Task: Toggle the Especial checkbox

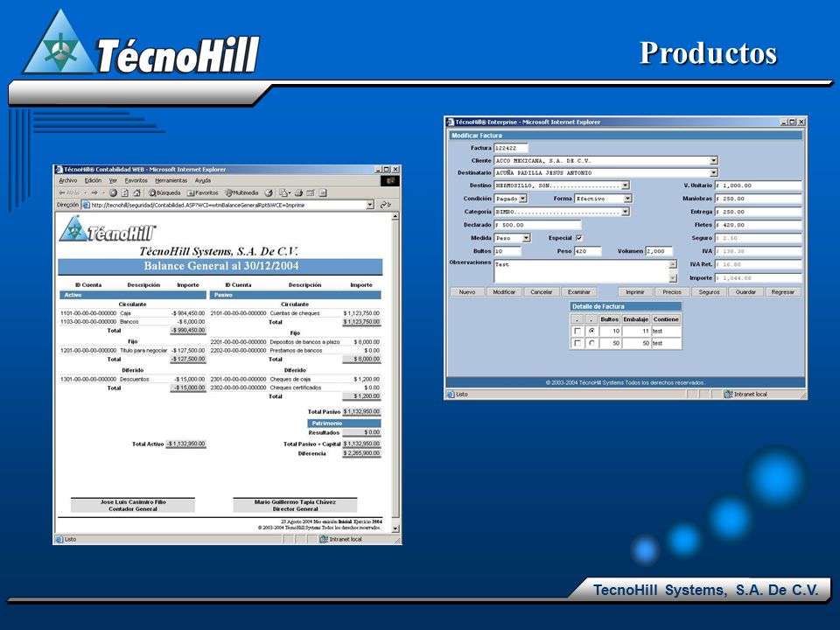Action: (578, 238)
